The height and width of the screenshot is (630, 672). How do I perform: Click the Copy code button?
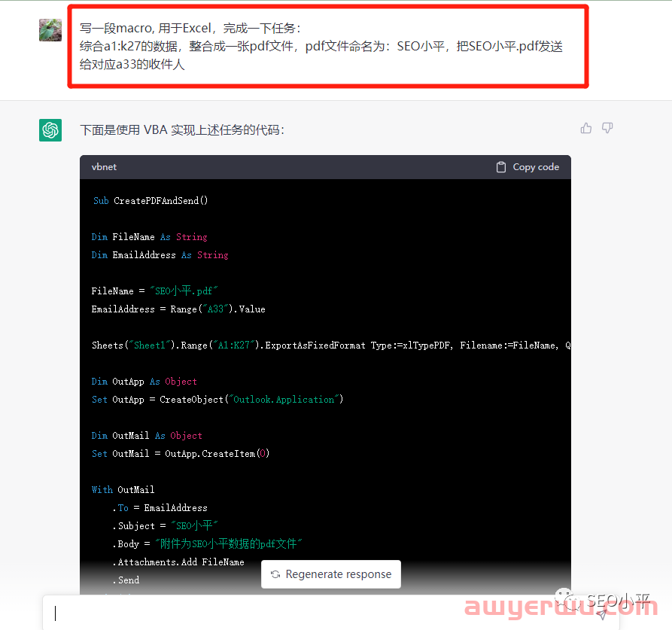point(527,166)
